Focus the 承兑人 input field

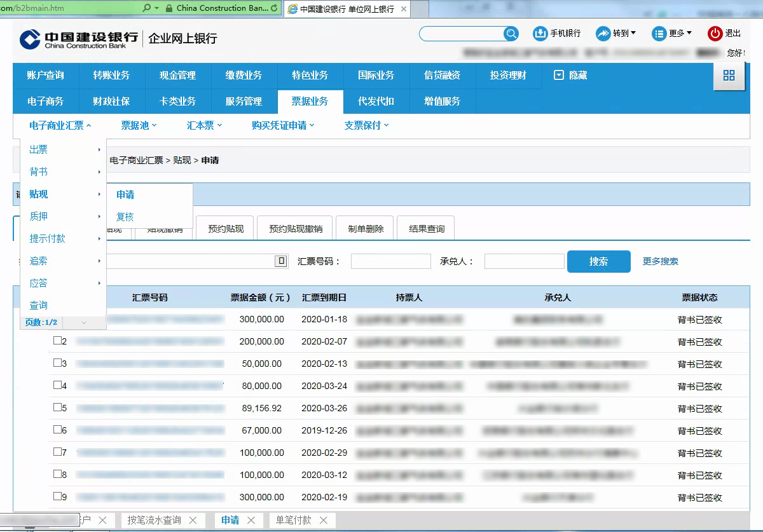pyautogui.click(x=525, y=261)
